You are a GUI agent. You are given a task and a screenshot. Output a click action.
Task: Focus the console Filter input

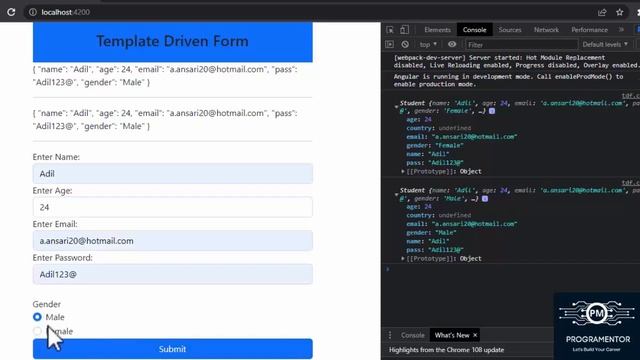[522, 44]
